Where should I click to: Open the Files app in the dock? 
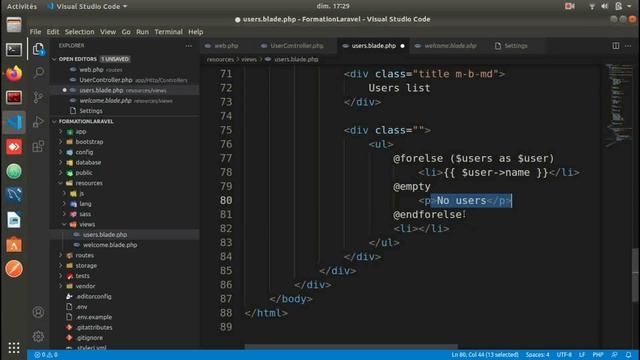(x=14, y=25)
